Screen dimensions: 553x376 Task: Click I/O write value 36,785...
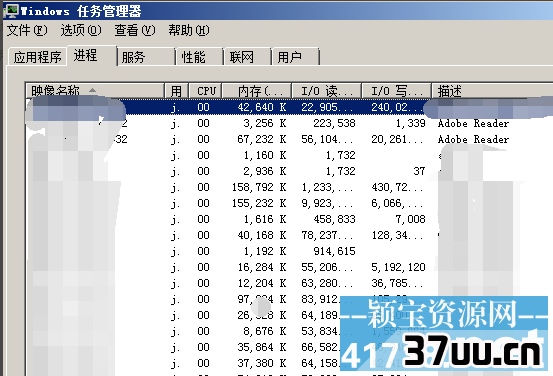coord(397,283)
